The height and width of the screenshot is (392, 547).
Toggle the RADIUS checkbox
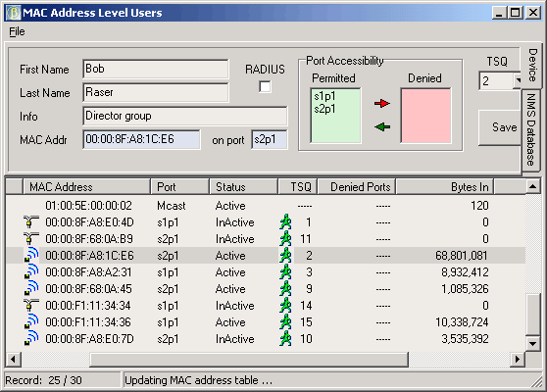point(265,87)
